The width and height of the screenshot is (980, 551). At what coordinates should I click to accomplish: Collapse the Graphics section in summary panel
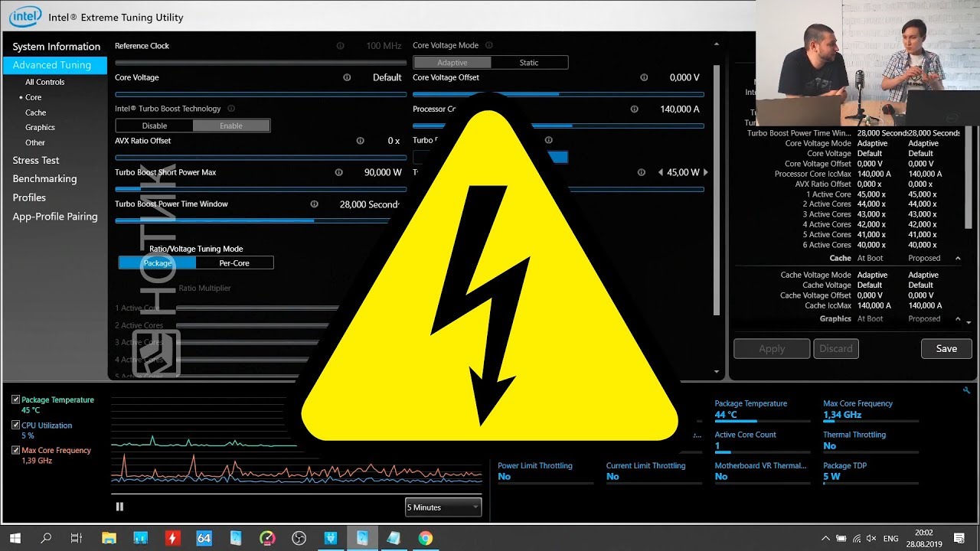[958, 319]
